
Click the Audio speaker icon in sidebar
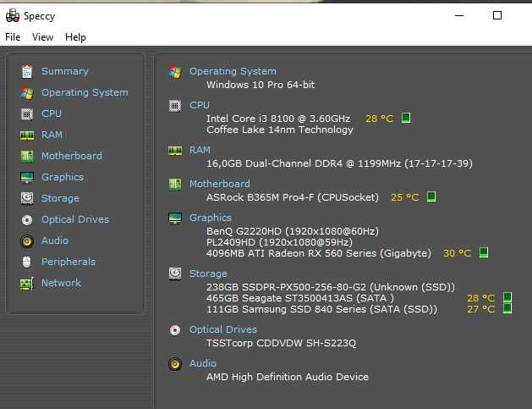[27, 240]
